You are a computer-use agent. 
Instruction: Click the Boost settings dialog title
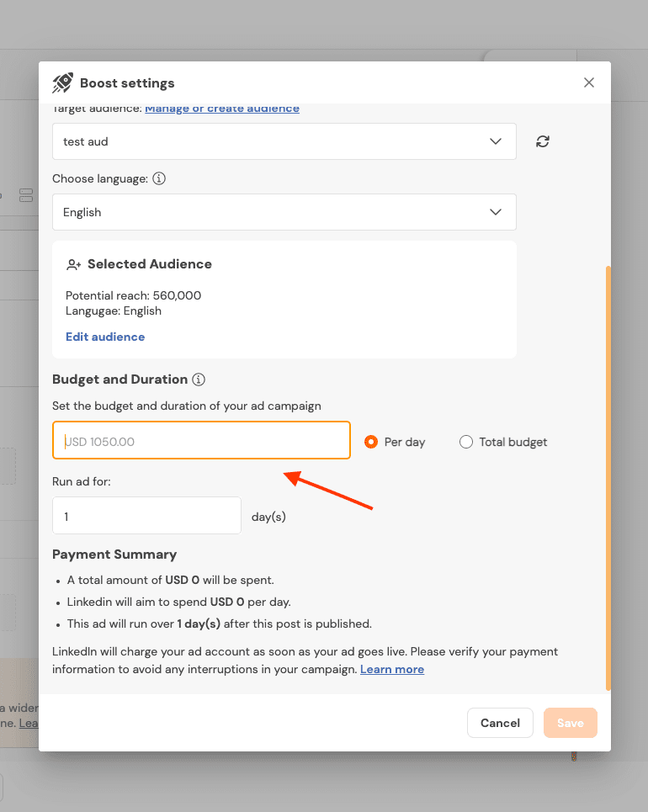(127, 82)
